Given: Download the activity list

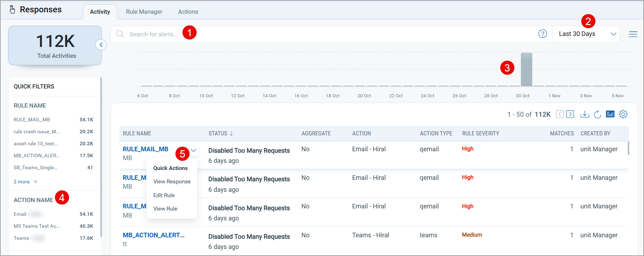Looking at the screenshot, I should pyautogui.click(x=584, y=114).
